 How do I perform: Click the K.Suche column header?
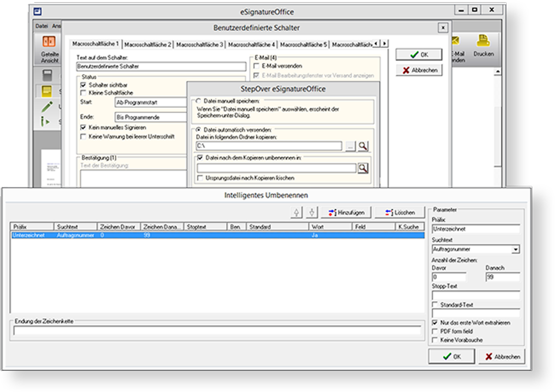[409, 227]
